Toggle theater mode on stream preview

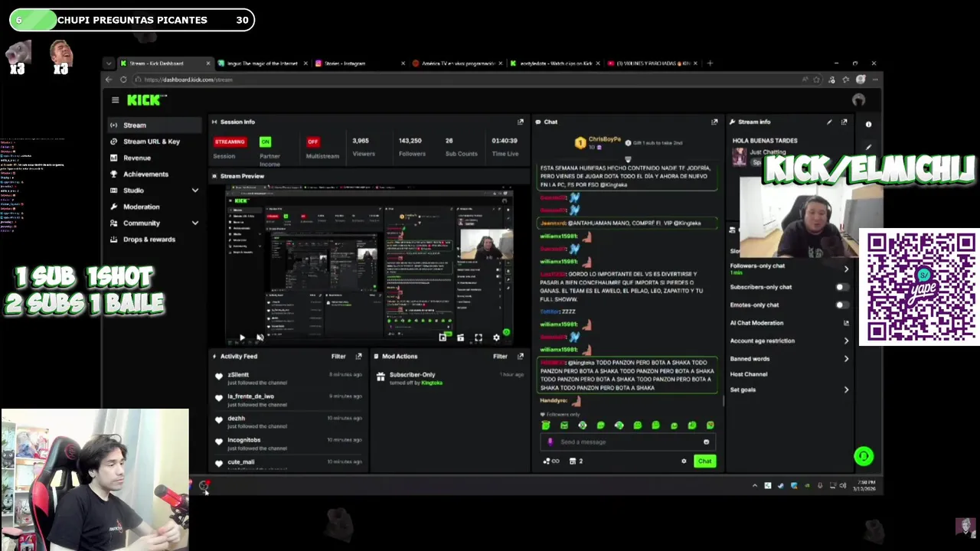click(x=460, y=337)
